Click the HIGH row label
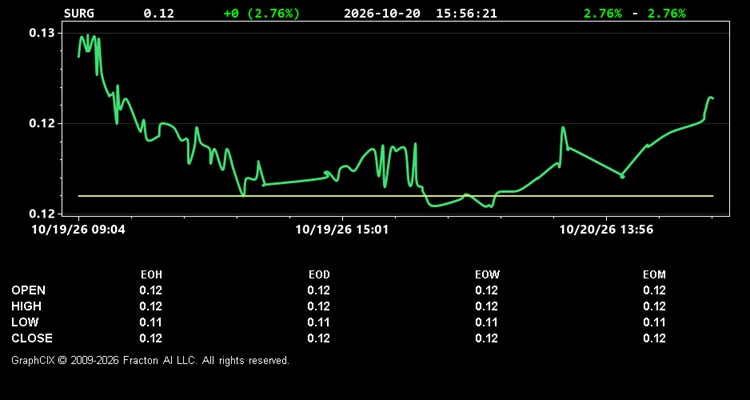The height and width of the screenshot is (400, 750). click(26, 306)
